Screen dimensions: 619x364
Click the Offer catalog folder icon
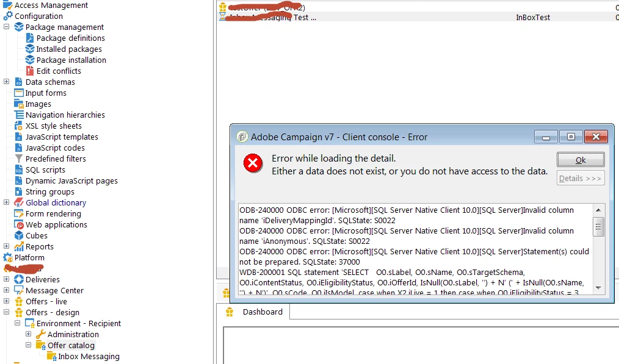click(x=41, y=346)
